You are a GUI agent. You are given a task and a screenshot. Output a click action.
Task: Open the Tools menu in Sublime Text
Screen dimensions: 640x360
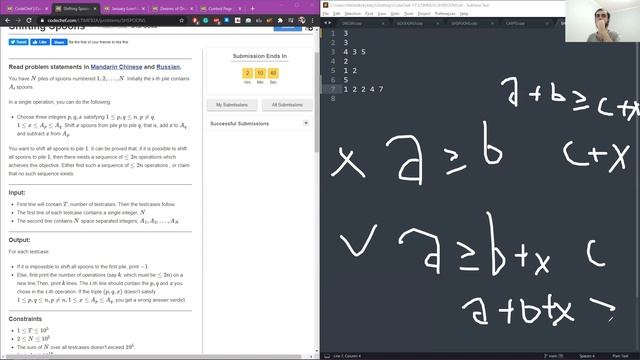pos(409,13)
